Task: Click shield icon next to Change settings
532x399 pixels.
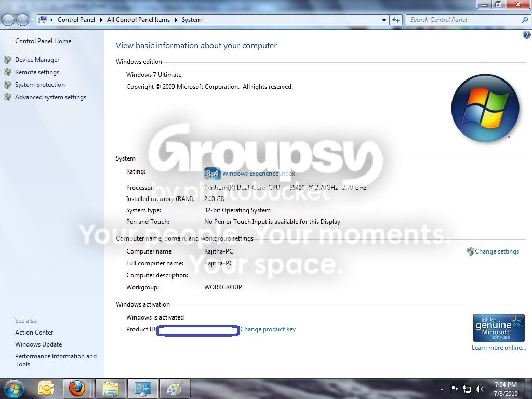Action: 470,251
